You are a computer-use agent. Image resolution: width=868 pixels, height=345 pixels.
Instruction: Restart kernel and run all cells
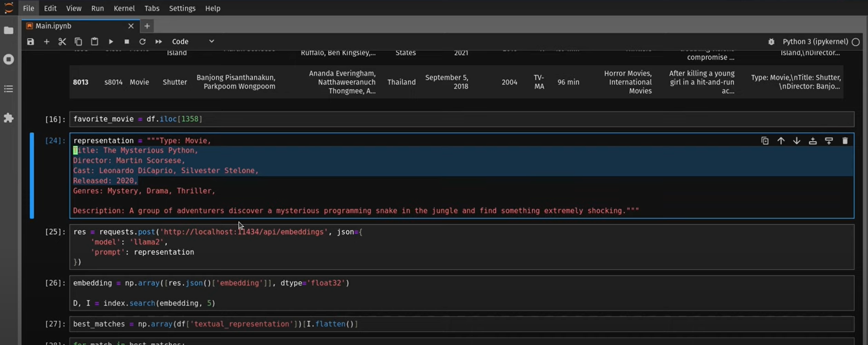[158, 41]
